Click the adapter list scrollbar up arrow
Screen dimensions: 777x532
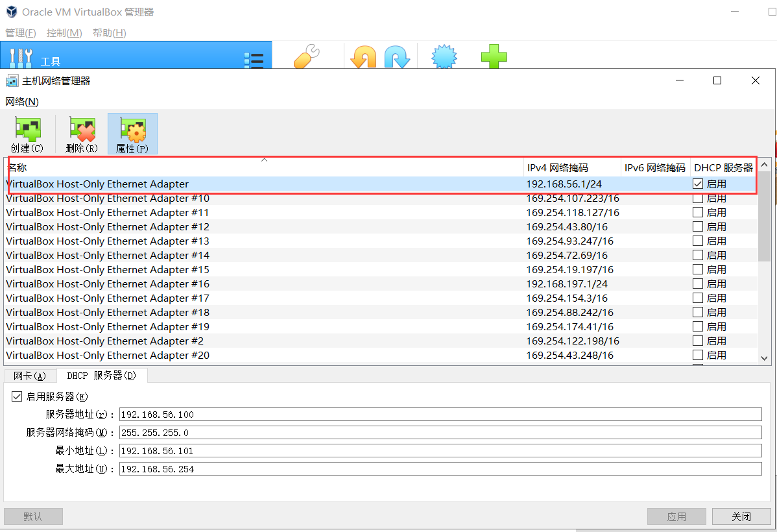pyautogui.click(x=764, y=164)
